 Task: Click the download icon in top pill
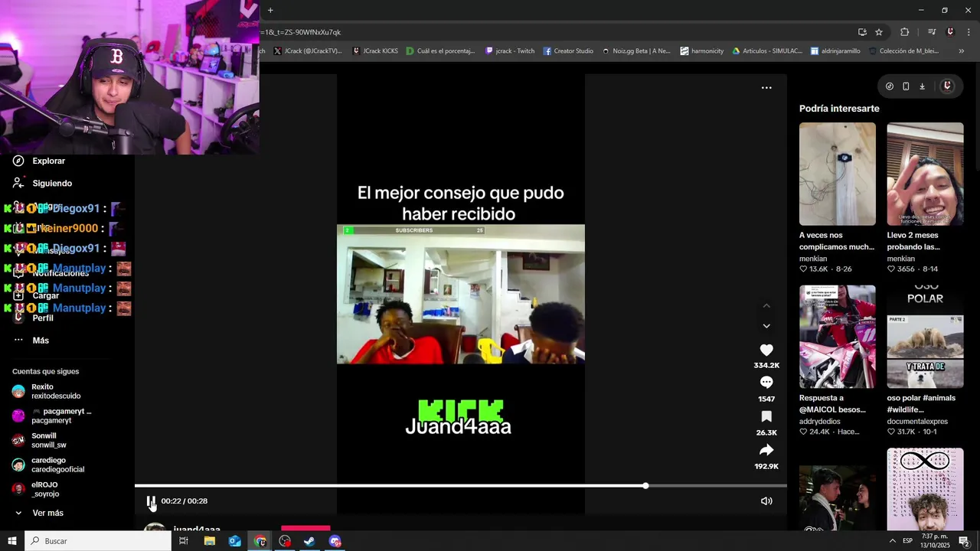click(x=922, y=86)
